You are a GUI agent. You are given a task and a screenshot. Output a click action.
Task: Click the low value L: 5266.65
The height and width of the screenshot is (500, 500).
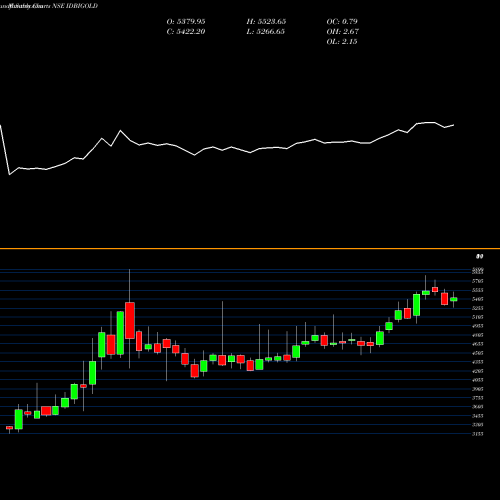pyautogui.click(x=266, y=32)
